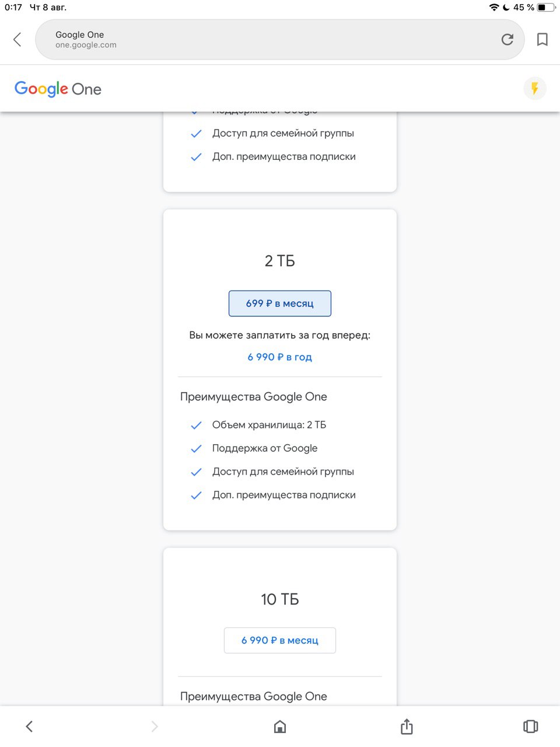Screen dimensions: 560x747
Task: Tap the browser back arrow beside address bar
Action: tap(17, 39)
